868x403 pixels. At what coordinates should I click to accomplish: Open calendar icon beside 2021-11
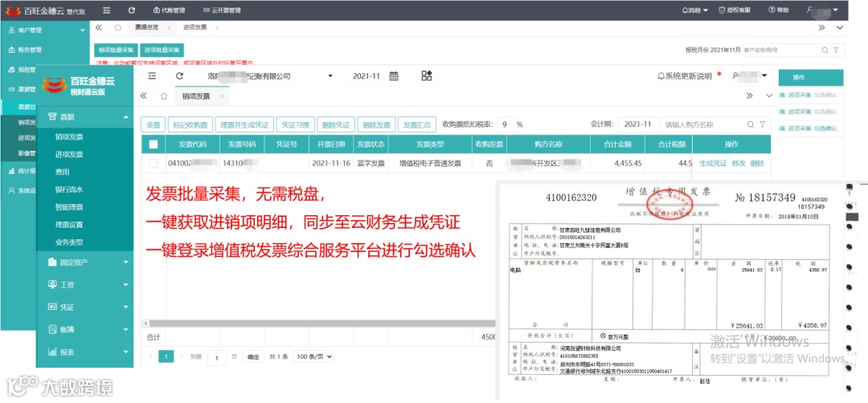[x=394, y=76]
